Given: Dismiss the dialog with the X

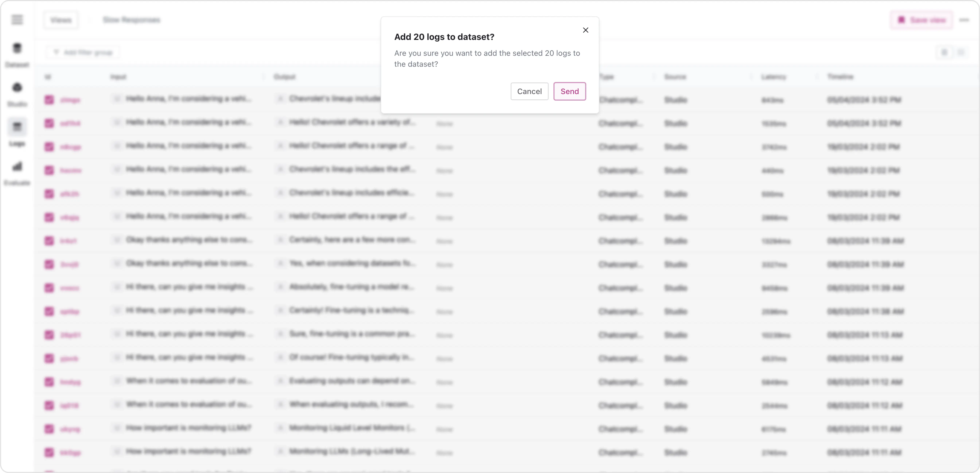Looking at the screenshot, I should pyautogui.click(x=586, y=30).
